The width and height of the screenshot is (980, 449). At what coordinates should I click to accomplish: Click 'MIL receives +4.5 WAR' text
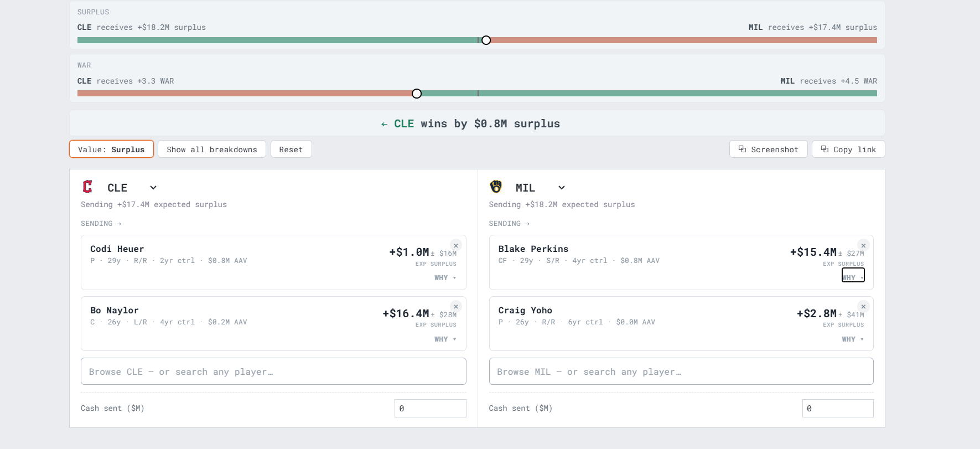coord(829,81)
